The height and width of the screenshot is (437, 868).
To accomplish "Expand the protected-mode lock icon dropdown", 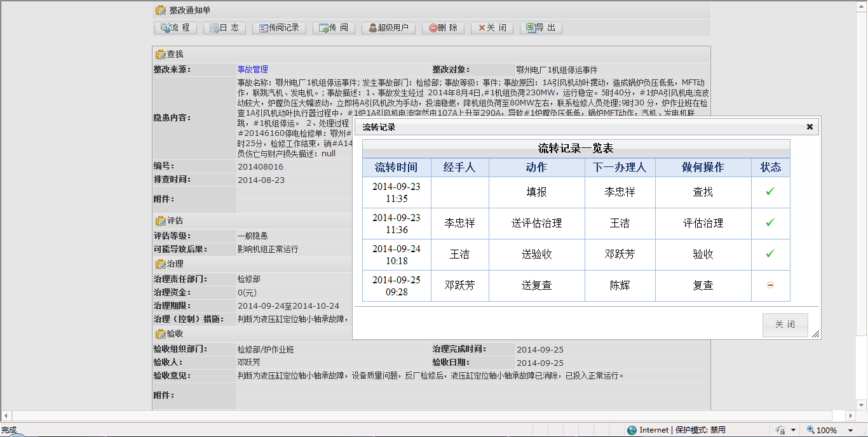I will 794,430.
